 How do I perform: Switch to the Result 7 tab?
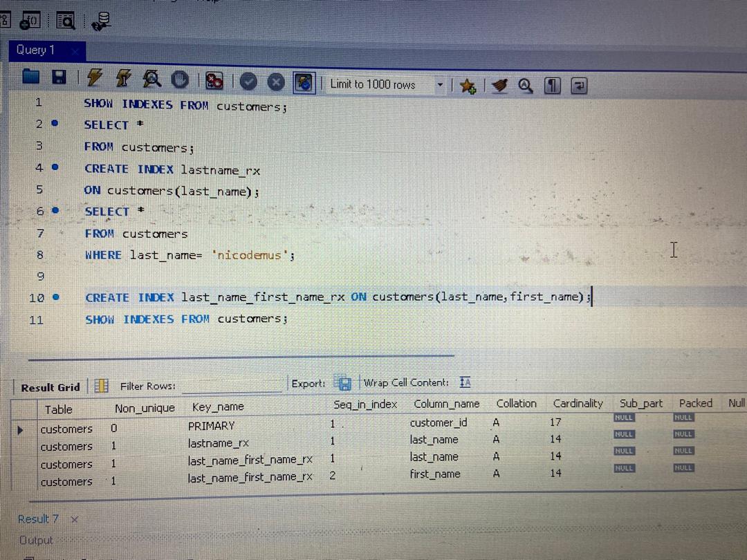point(38,519)
